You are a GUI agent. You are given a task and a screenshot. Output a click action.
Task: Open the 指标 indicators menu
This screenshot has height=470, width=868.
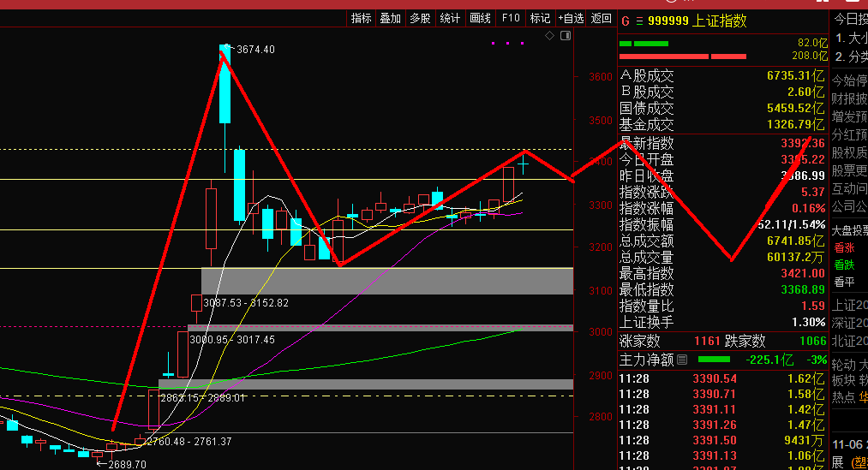pyautogui.click(x=361, y=18)
